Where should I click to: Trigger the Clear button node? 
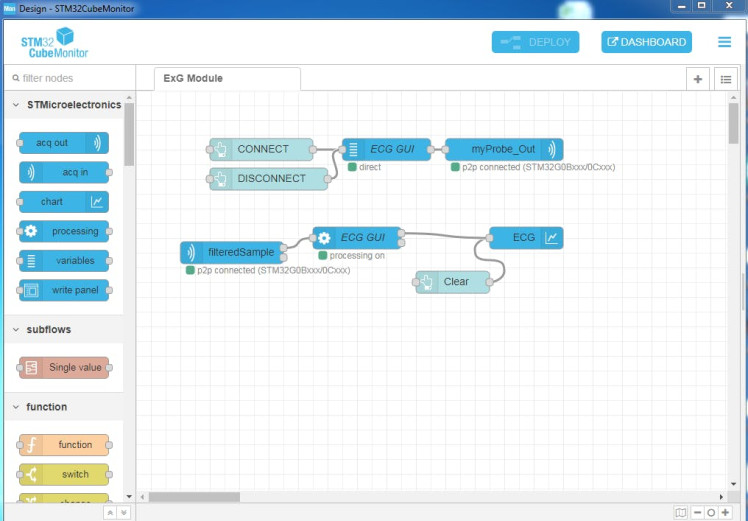pos(453,282)
